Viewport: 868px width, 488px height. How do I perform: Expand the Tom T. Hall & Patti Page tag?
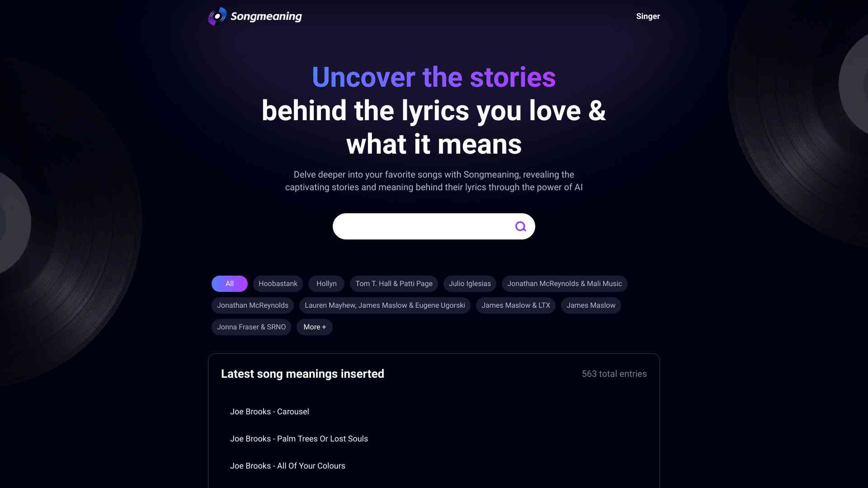[x=394, y=284]
